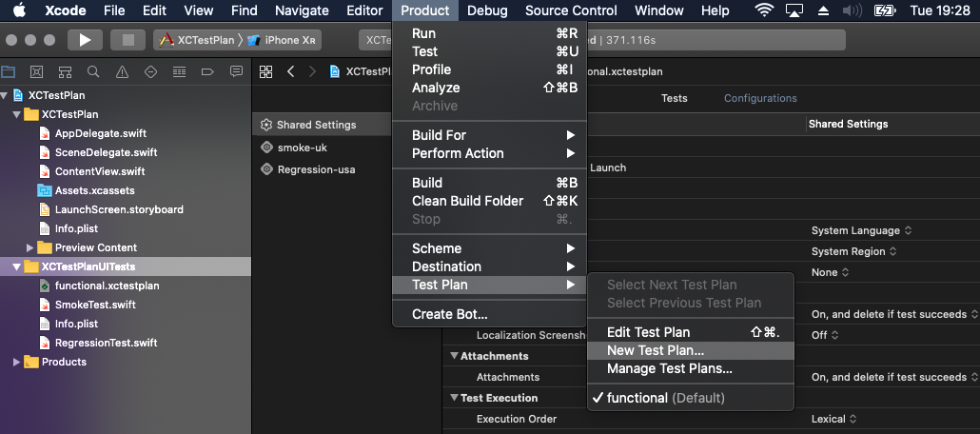This screenshot has height=434, width=980.
Task: Open the Breakpoint navigator icon
Action: pyautogui.click(x=207, y=71)
